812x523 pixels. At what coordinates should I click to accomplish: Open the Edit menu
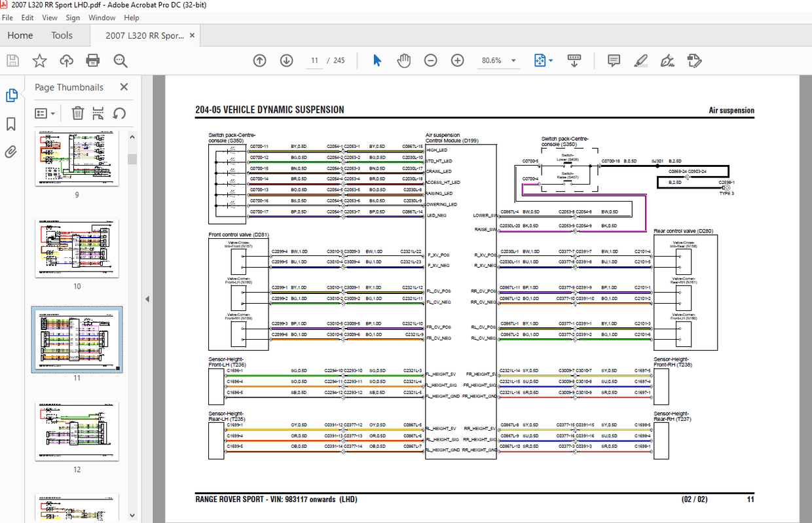[x=28, y=18]
